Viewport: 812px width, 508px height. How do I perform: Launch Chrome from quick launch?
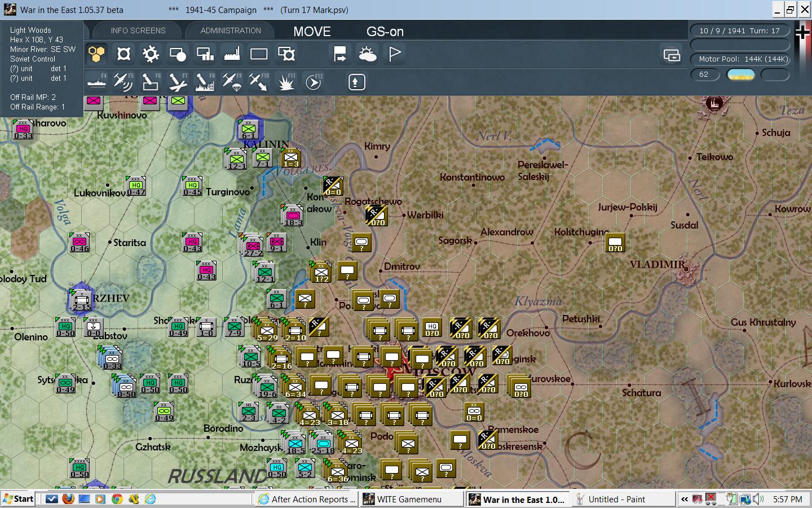tap(117, 499)
